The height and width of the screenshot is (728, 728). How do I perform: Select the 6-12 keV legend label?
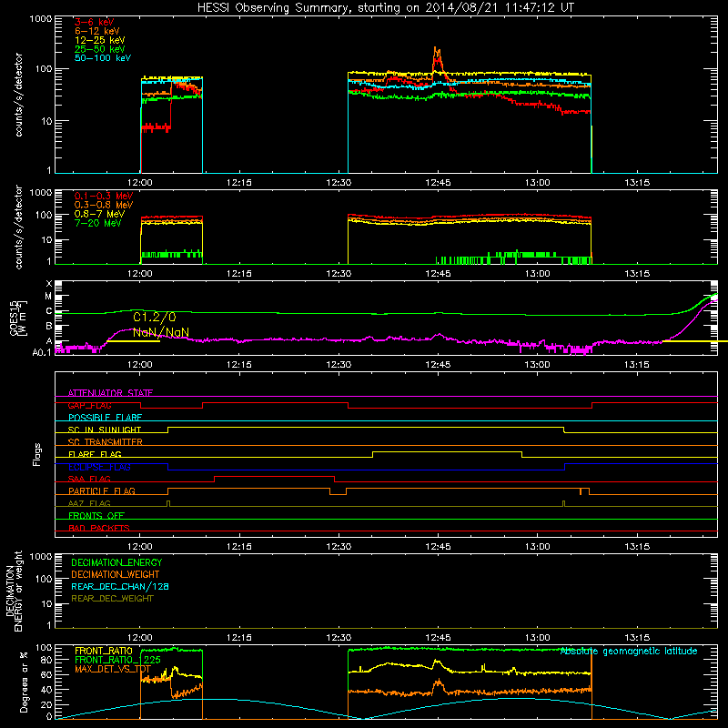click(x=97, y=31)
